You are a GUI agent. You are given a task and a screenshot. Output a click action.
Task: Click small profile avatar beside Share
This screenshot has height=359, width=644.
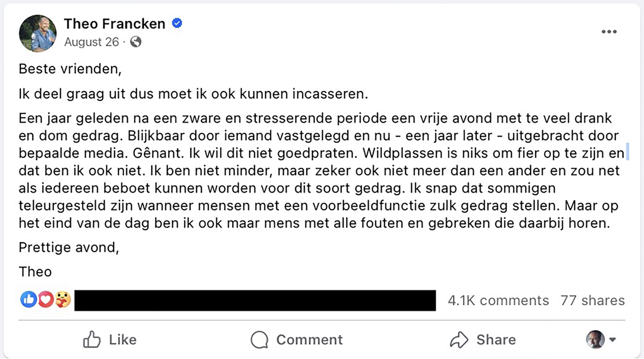point(595,339)
